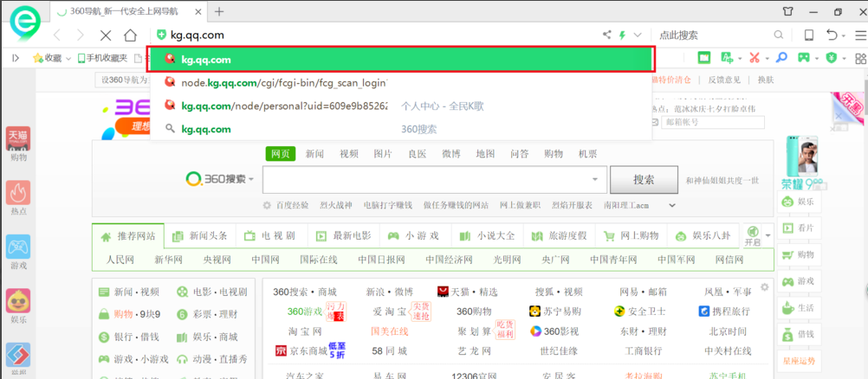Select the kg.qq.com/node/personal suggestion
868x379 pixels.
pos(401,106)
